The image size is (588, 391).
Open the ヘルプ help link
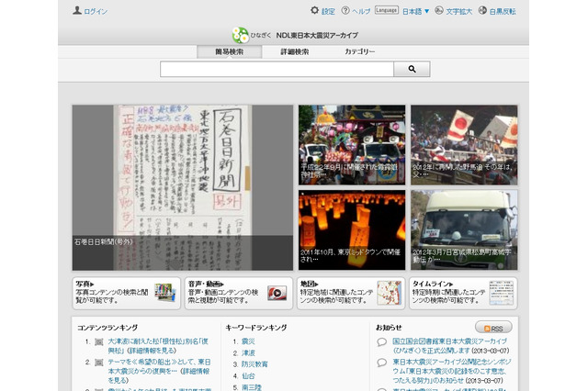pos(361,12)
